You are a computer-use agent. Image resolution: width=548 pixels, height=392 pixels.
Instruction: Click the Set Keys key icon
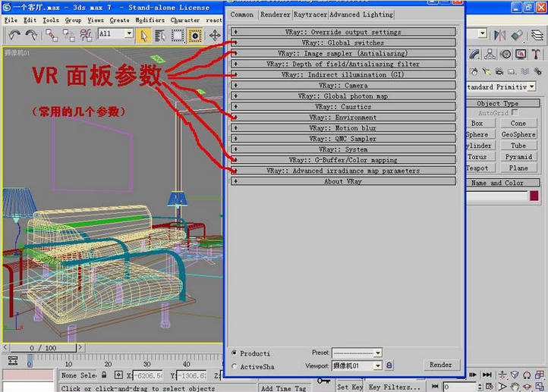(x=323, y=381)
